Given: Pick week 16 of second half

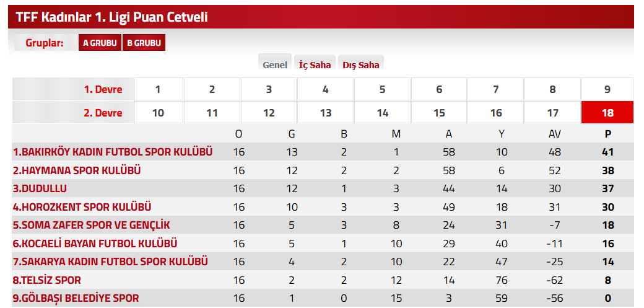Looking at the screenshot, I should click(x=496, y=113).
